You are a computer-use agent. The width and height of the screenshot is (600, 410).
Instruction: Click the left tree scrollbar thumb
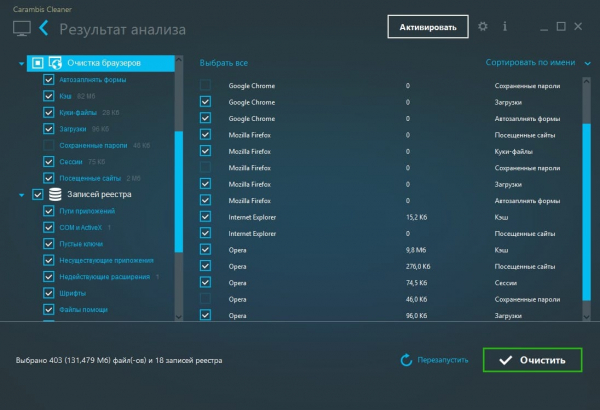pyautogui.click(x=178, y=191)
